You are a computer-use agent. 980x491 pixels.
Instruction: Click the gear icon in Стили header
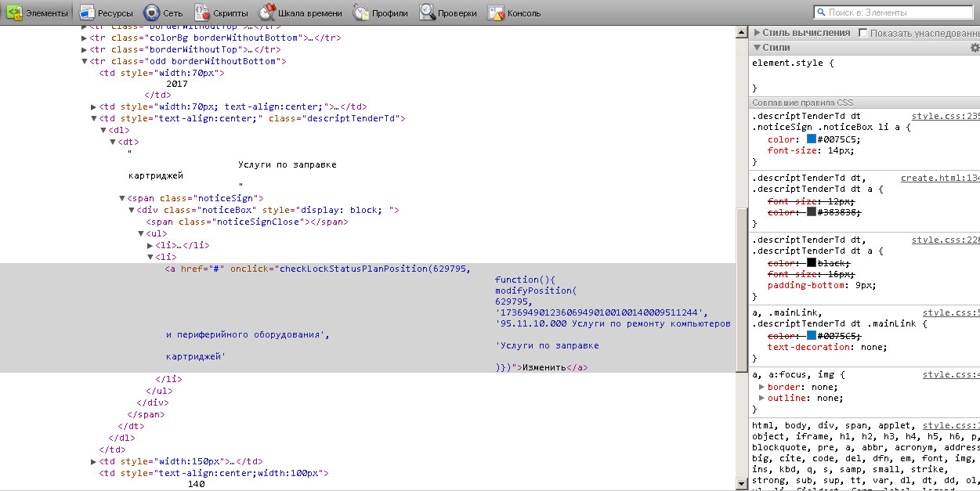[975, 49]
